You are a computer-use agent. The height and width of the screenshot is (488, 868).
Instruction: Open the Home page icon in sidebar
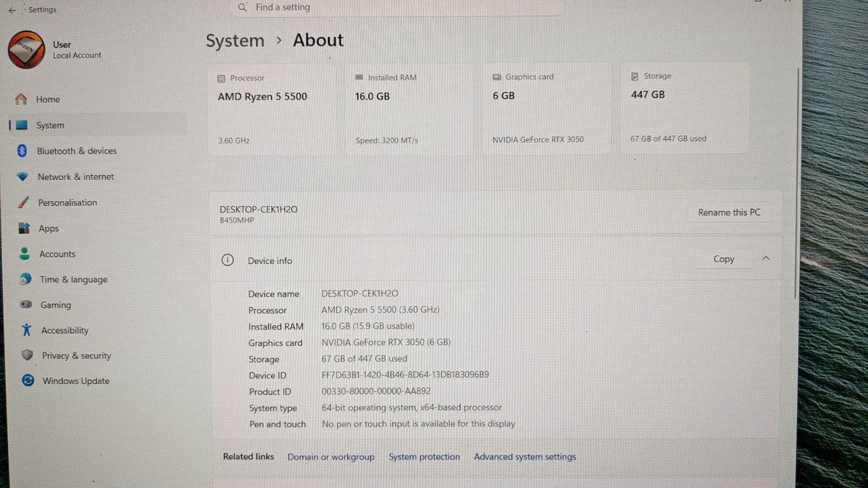point(22,99)
